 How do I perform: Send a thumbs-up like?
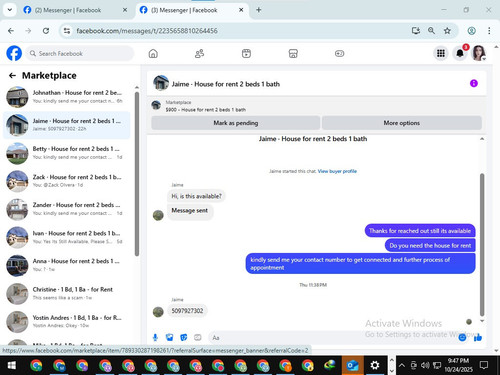478,338
